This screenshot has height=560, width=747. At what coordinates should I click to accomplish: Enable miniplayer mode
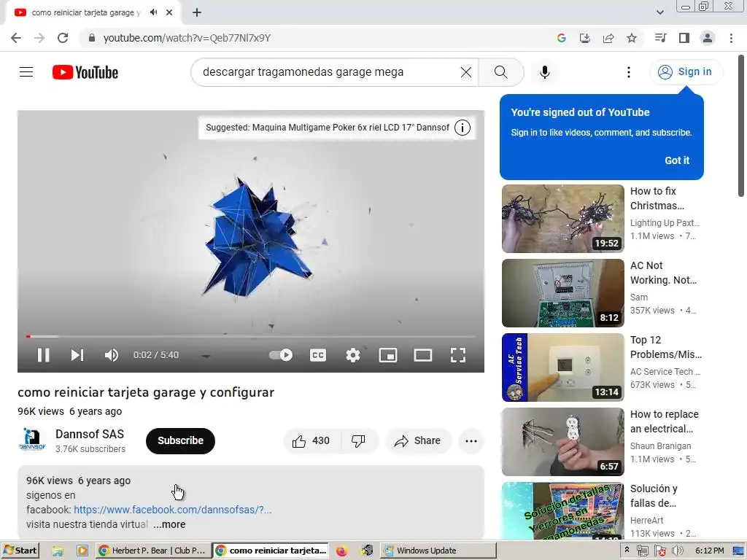pos(388,355)
